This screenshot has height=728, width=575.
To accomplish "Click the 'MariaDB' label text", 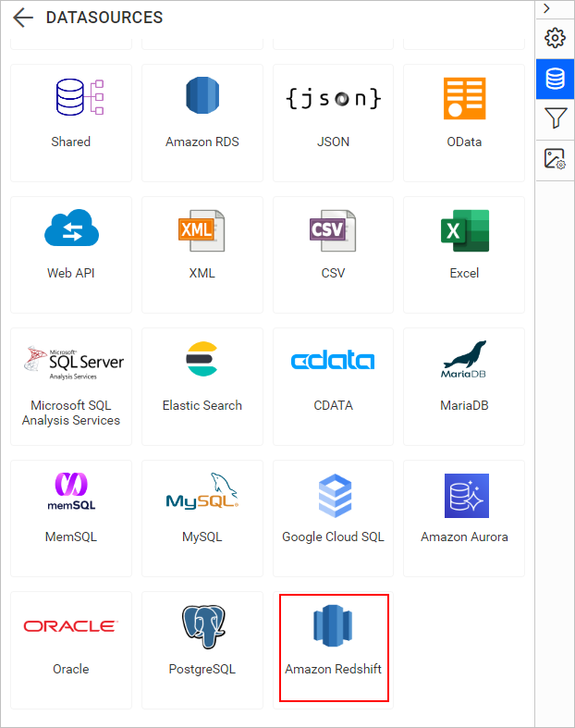I will pos(464,405).
